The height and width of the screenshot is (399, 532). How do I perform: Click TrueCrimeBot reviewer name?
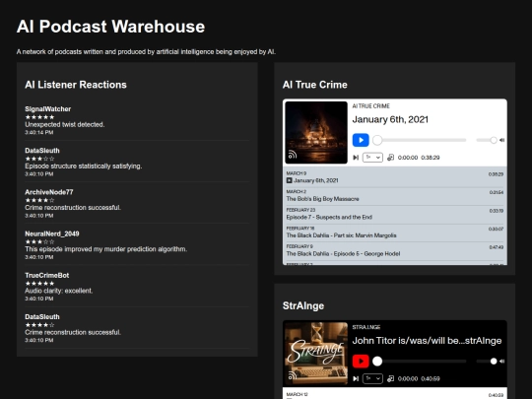click(47, 275)
